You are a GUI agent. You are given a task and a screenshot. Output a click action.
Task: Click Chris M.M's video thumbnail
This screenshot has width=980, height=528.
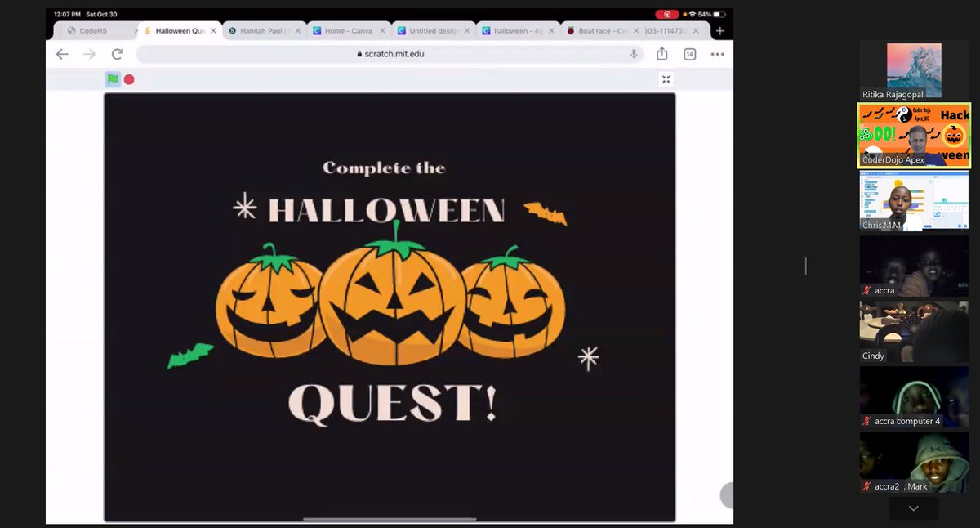pos(913,200)
